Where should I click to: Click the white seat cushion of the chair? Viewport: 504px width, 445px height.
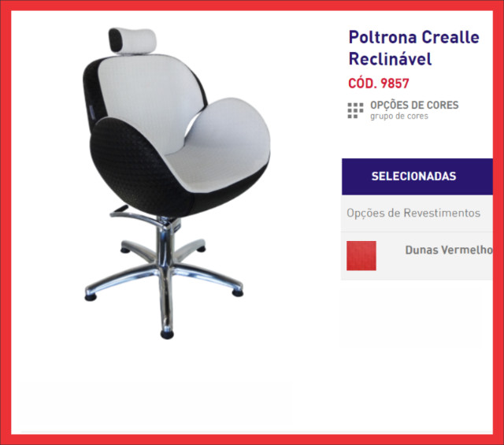click(222, 148)
